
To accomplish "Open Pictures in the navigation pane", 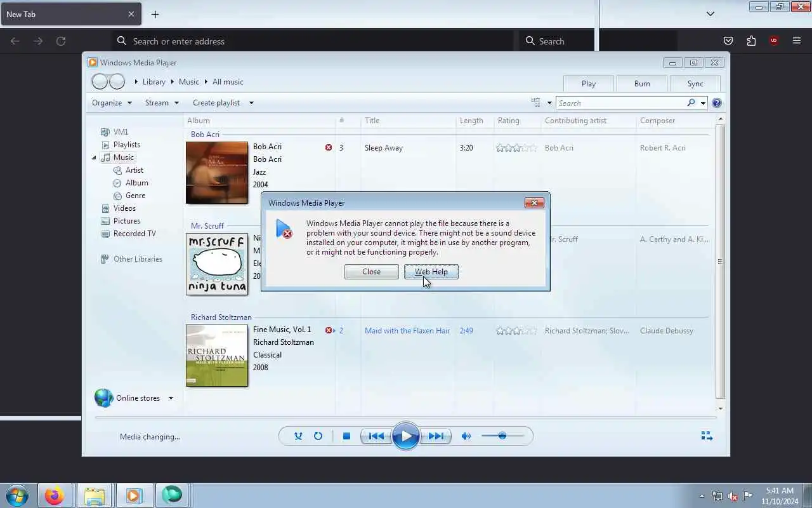I will coord(126,221).
